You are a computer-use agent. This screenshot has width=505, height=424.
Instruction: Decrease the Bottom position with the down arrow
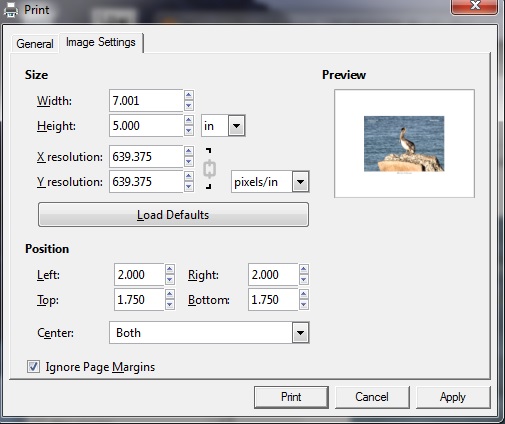[x=304, y=305]
